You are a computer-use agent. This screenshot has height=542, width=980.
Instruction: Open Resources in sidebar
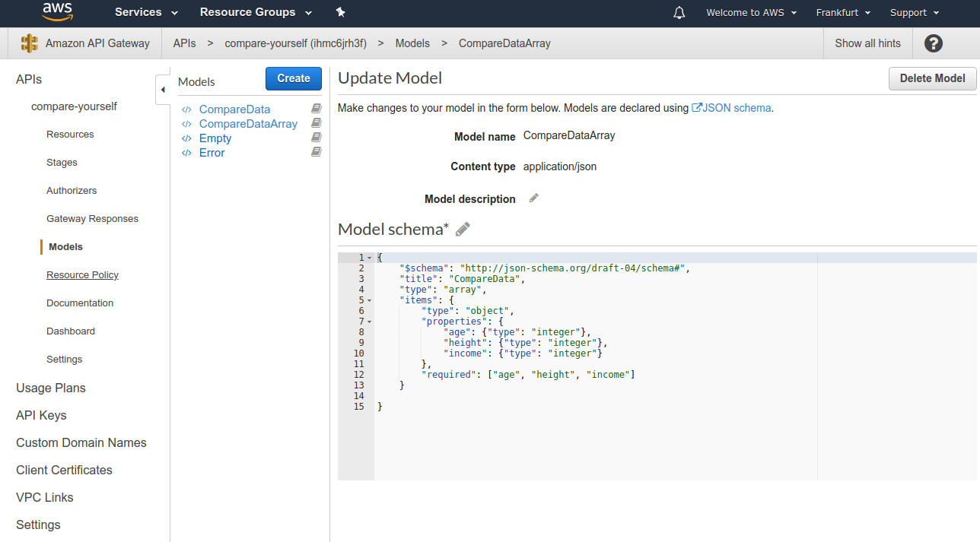coord(70,135)
